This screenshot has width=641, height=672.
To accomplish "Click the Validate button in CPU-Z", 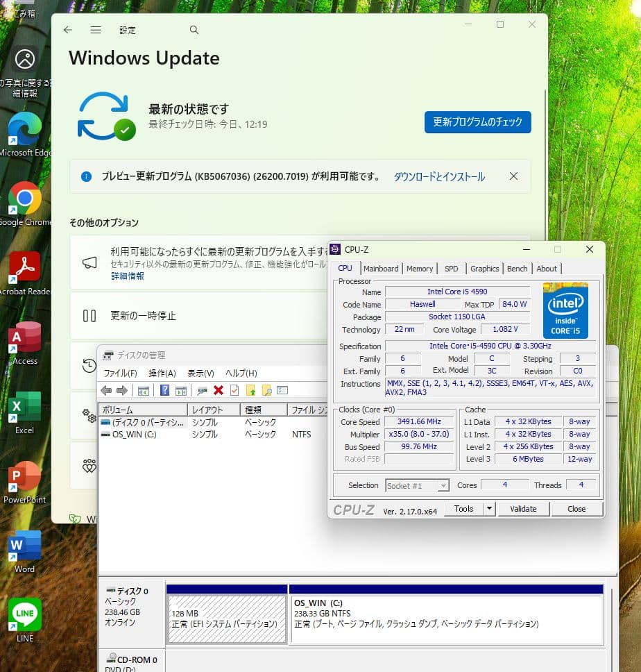I will (x=523, y=509).
